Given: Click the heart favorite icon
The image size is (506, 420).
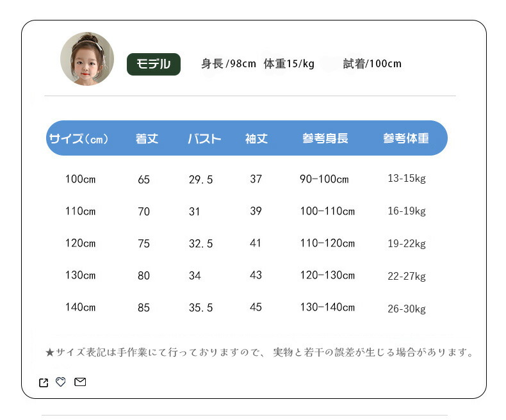Looking at the screenshot, I should [x=61, y=382].
